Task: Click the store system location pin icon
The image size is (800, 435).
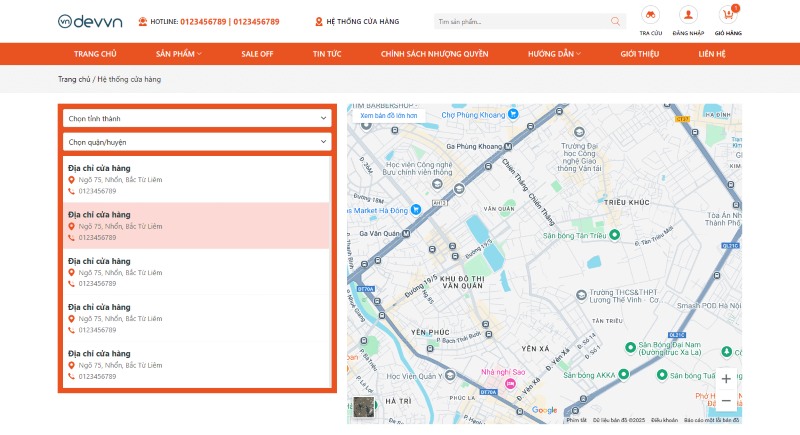Action: [x=319, y=21]
